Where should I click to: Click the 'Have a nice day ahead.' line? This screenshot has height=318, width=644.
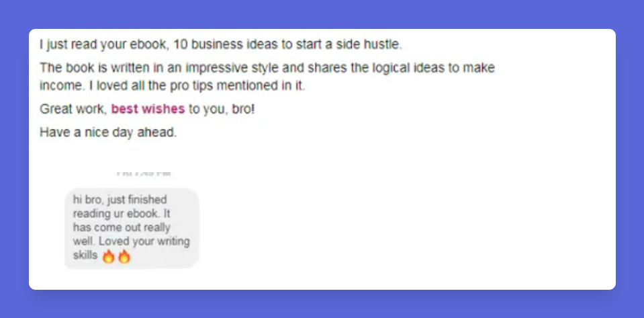(x=108, y=132)
